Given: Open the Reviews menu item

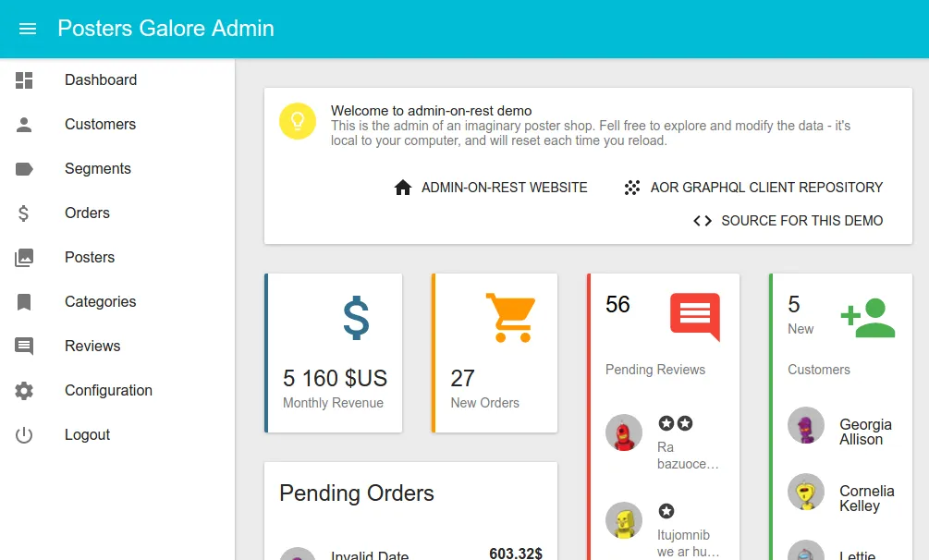Looking at the screenshot, I should [x=92, y=347].
